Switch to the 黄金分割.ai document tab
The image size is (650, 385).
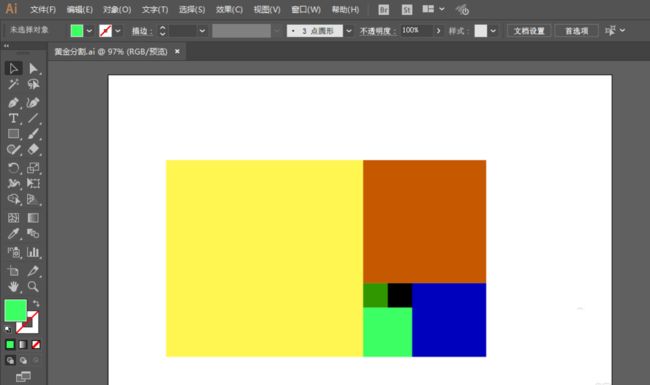pyautogui.click(x=111, y=52)
